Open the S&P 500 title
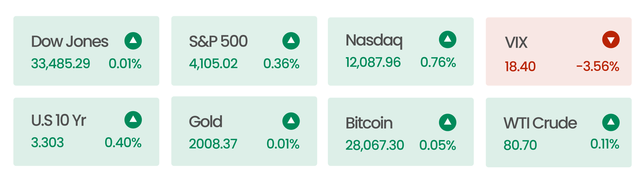The width and height of the screenshot is (644, 181). [218, 41]
